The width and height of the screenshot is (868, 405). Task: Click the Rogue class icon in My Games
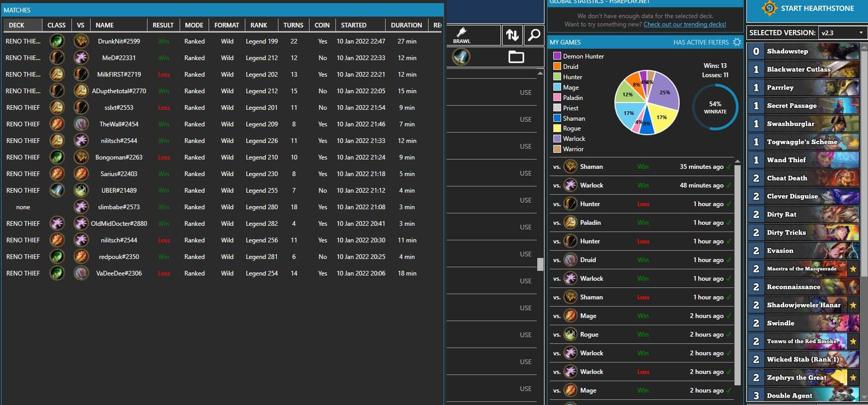point(570,335)
